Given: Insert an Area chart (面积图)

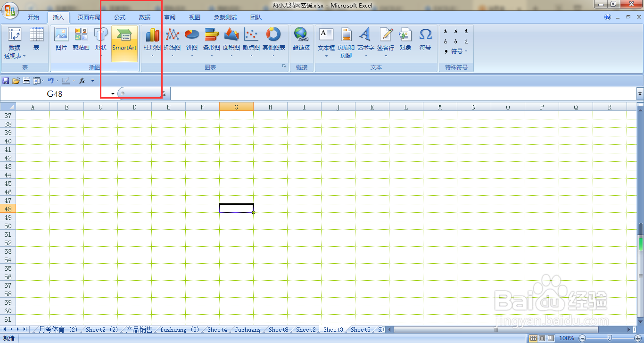Looking at the screenshot, I should (231, 43).
